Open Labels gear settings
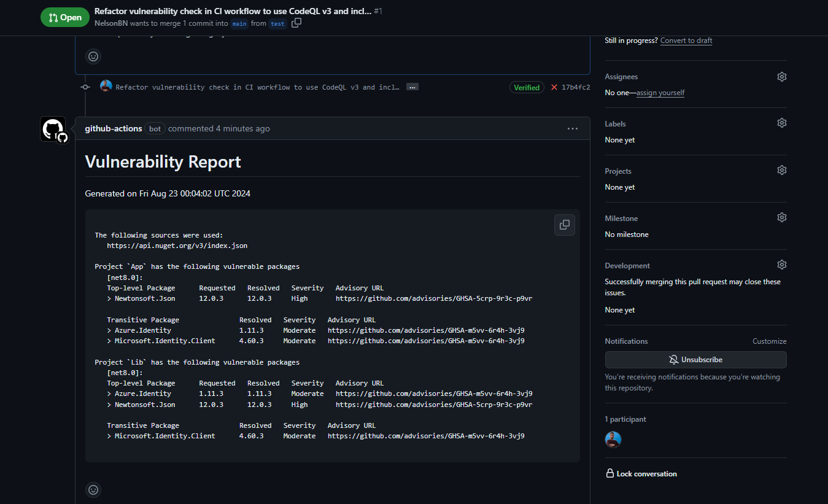Image resolution: width=828 pixels, height=504 pixels. pos(781,123)
